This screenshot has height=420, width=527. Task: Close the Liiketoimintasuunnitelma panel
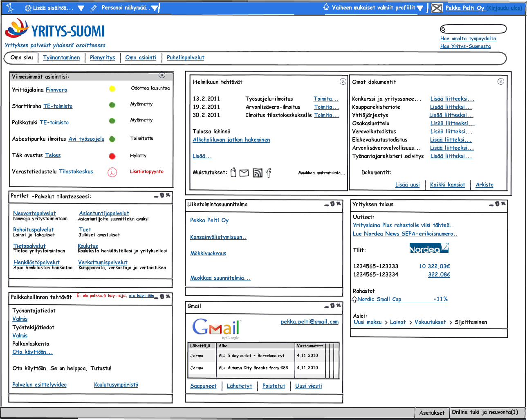(x=339, y=203)
